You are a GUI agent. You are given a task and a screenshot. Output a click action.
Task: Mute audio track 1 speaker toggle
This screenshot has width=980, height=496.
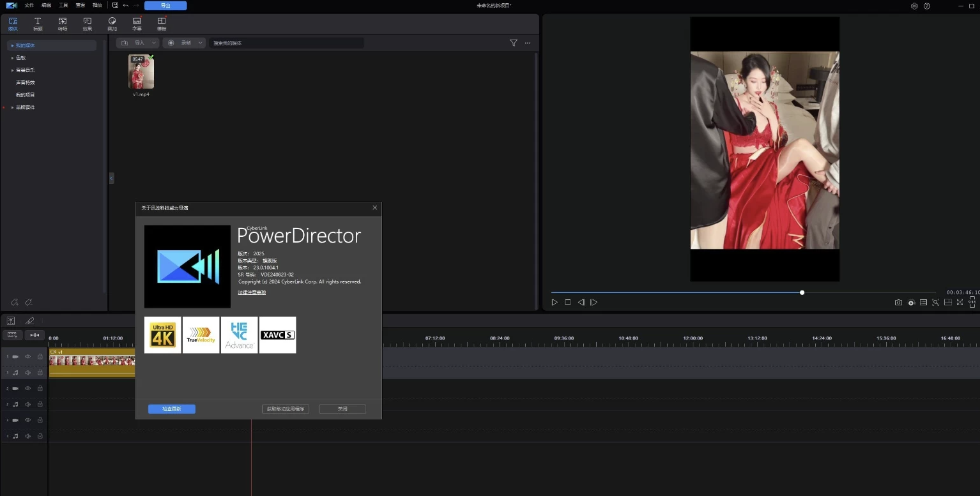pos(27,372)
